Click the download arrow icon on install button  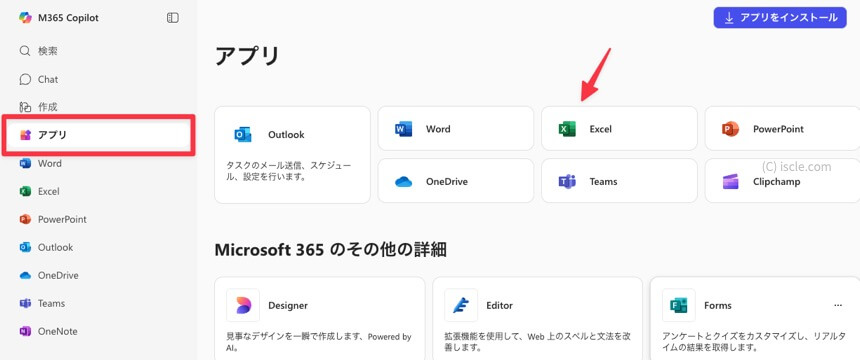click(729, 18)
